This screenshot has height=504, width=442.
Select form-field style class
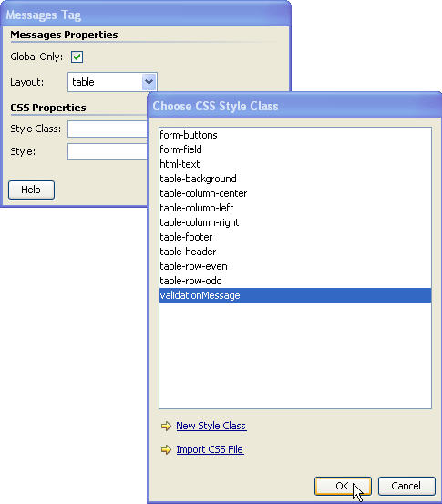pos(294,149)
